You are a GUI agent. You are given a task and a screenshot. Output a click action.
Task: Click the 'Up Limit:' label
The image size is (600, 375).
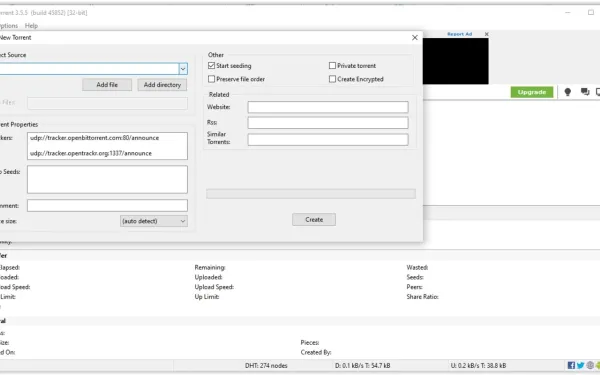pos(207,297)
